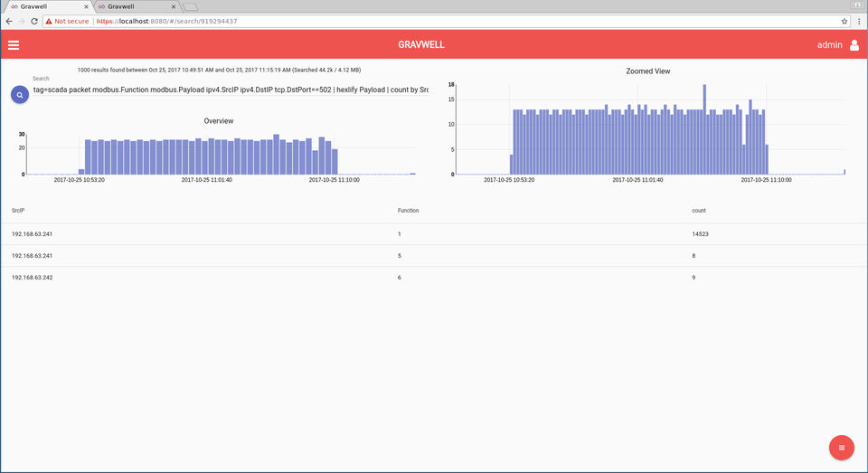Select cell 192.168.63.242
The width and height of the screenshot is (868, 473).
(x=33, y=278)
